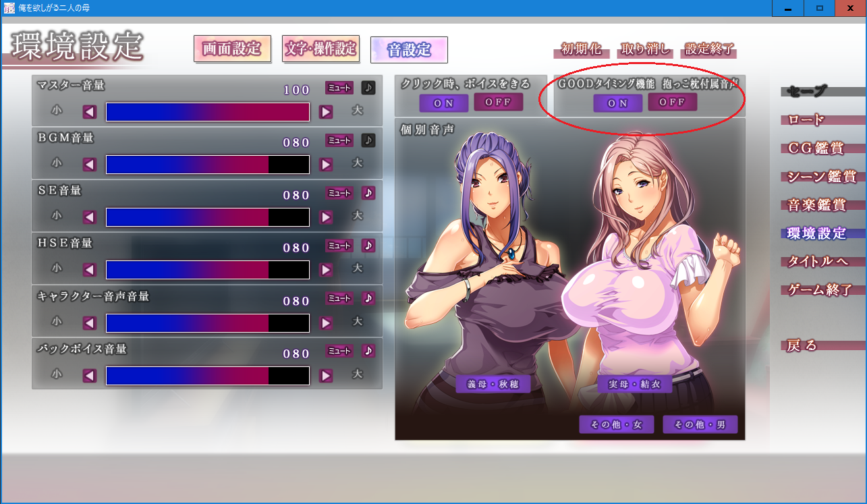Increase バックボイス音量 with the right arrow

(326, 375)
